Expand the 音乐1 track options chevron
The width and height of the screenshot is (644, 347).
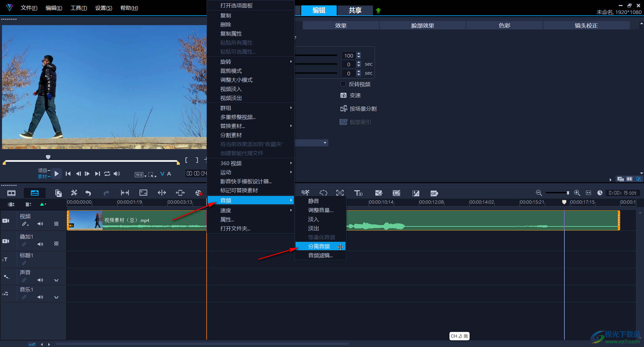tap(56, 297)
